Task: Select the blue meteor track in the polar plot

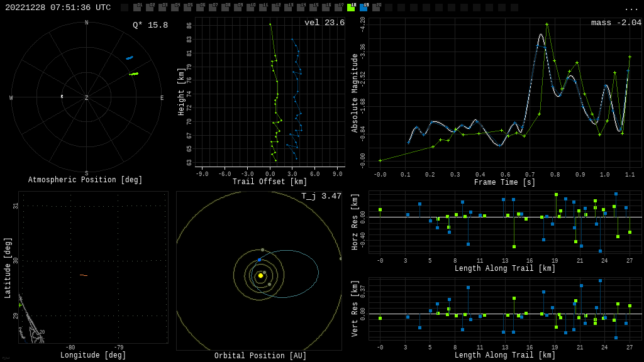Action: click(130, 58)
